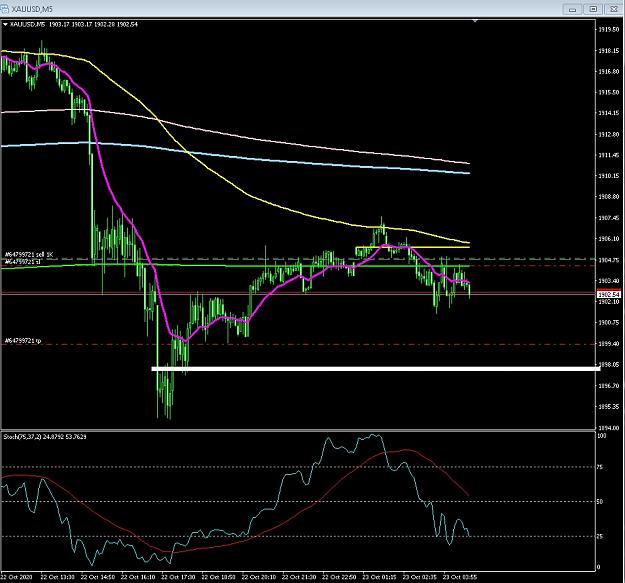Screen dimensions: 625x583
Task: Click the 1911.45 price level on the axis
Action: coord(609,155)
